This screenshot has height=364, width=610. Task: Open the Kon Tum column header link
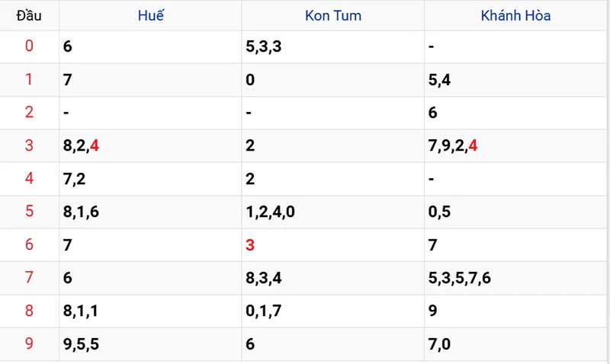333,15
